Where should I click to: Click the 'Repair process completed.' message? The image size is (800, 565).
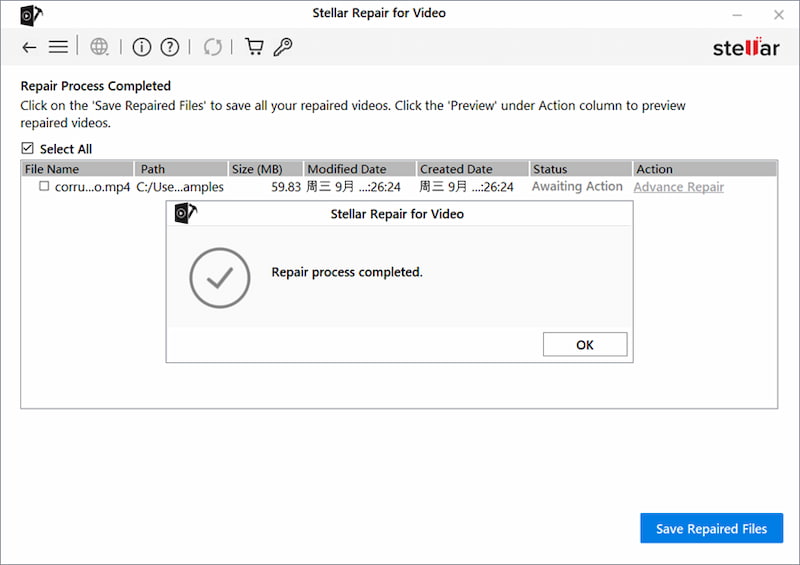[x=347, y=272]
